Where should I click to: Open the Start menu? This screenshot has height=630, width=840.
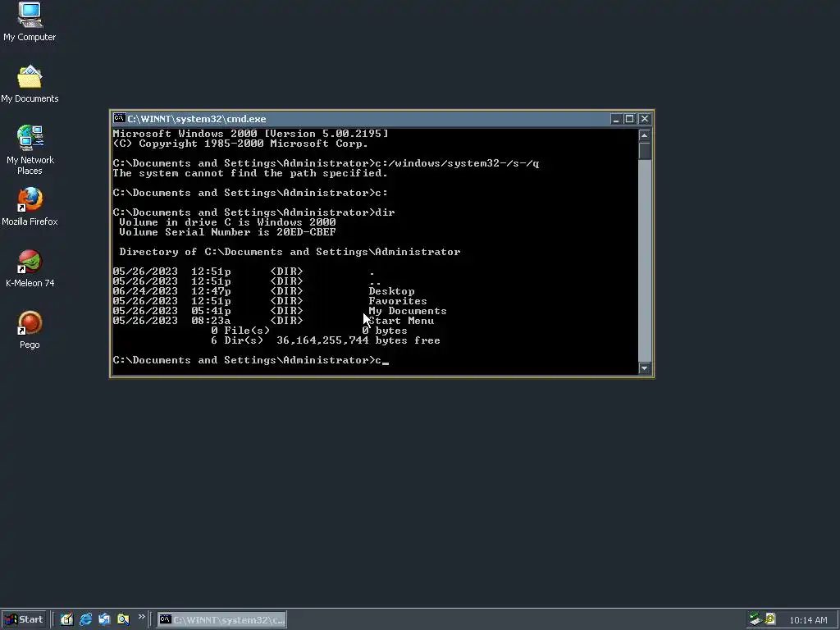coord(24,619)
